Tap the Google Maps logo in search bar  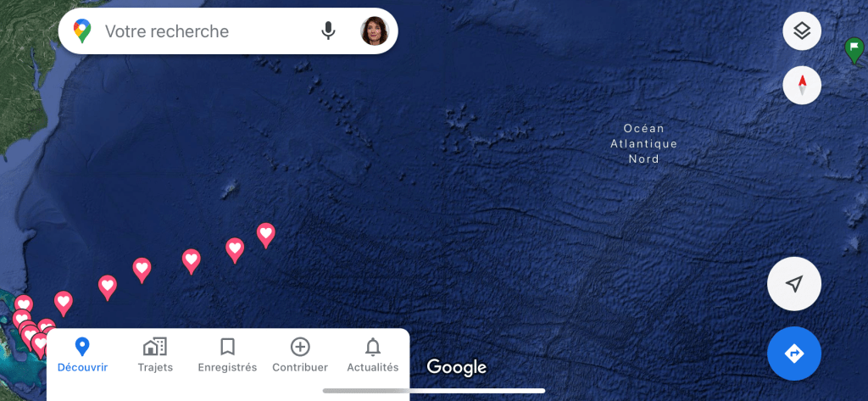[82, 31]
